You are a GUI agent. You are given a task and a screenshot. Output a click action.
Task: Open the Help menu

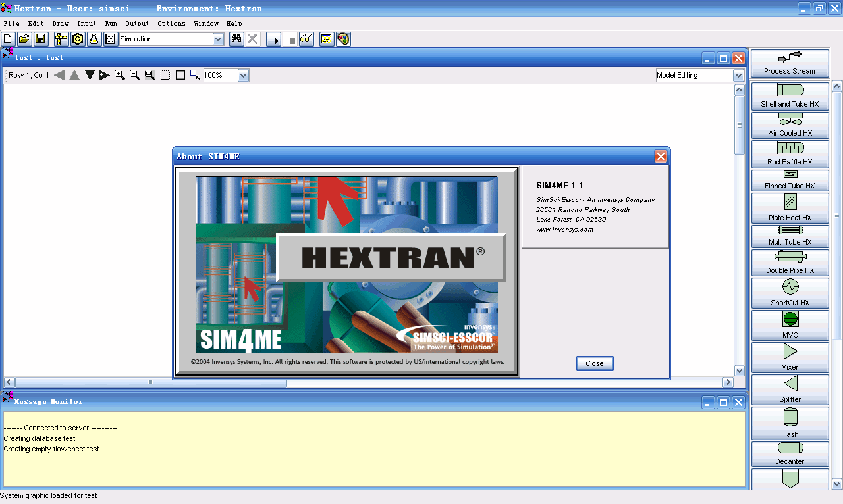point(234,24)
